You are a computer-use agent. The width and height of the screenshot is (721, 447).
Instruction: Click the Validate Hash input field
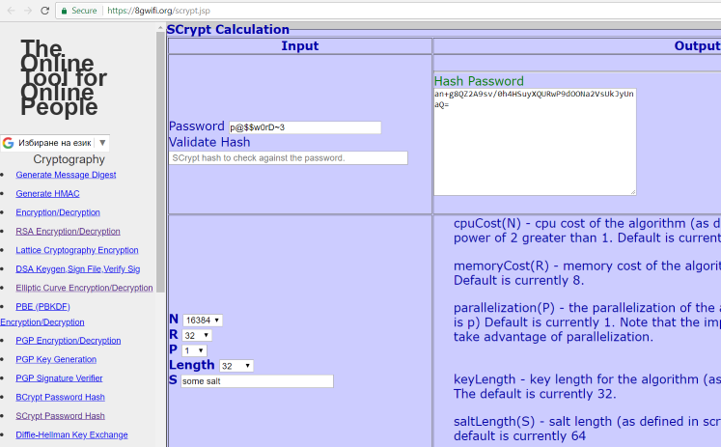pos(288,158)
